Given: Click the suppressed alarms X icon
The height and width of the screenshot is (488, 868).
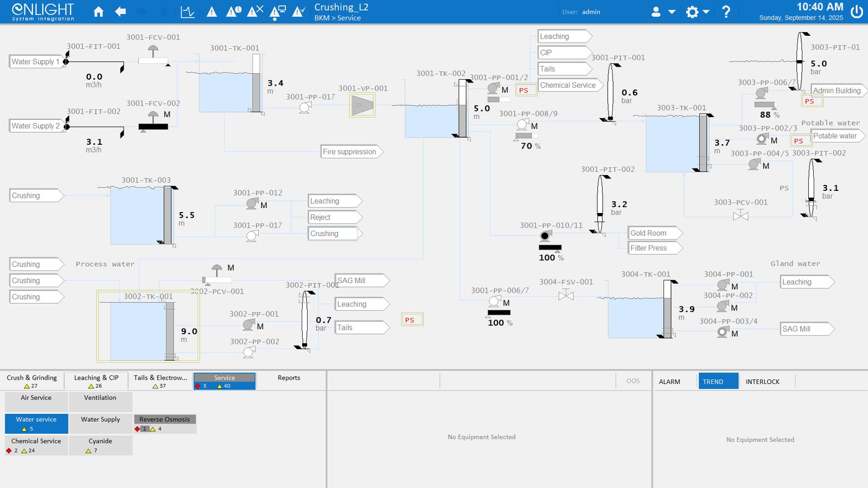Looking at the screenshot, I should (255, 11).
